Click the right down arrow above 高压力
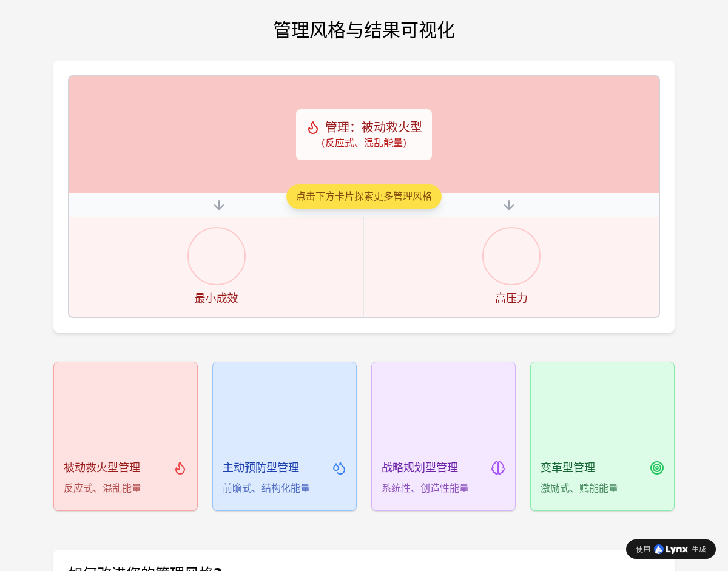728x571 pixels. click(x=509, y=205)
